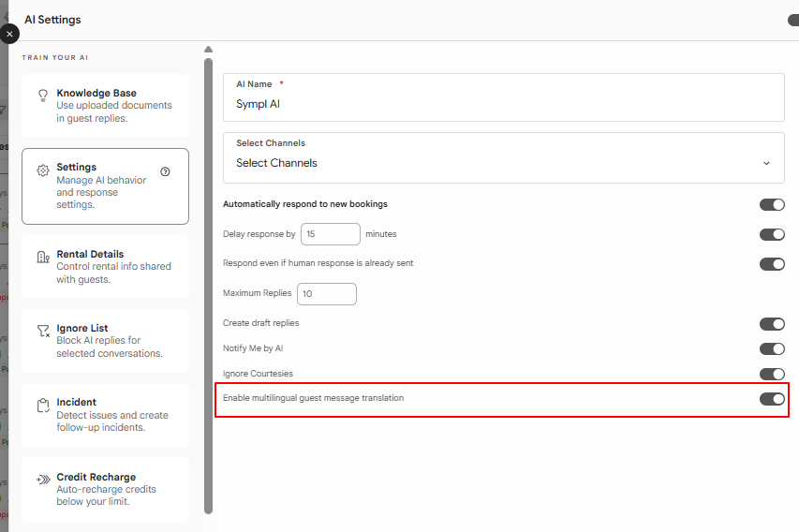Click the sidebar scrollbar up arrow
Screen dimensions: 799x532
click(x=208, y=50)
